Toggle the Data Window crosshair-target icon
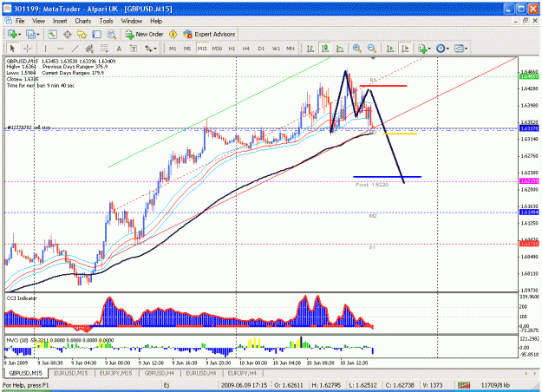Viewport: 542px width, 392px height. [67, 34]
